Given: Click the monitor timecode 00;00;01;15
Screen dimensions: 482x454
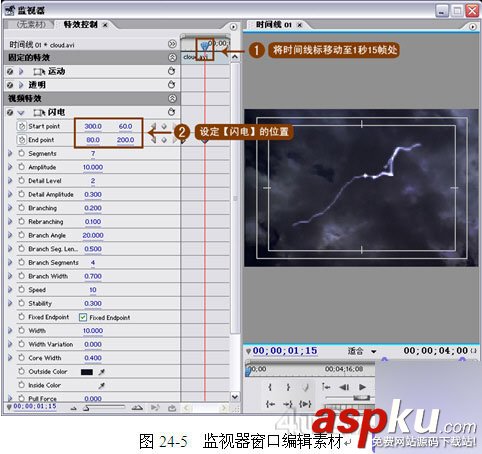Looking at the screenshot, I should pos(285,351).
